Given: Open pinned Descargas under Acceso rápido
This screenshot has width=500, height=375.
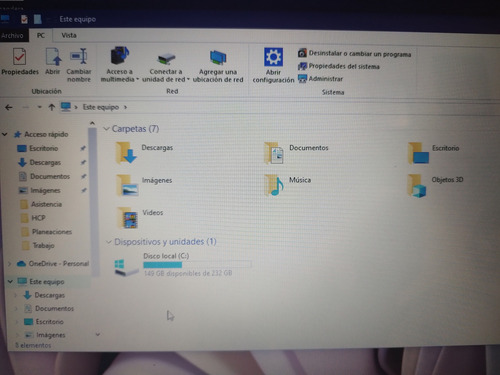Looking at the screenshot, I should (39, 162).
